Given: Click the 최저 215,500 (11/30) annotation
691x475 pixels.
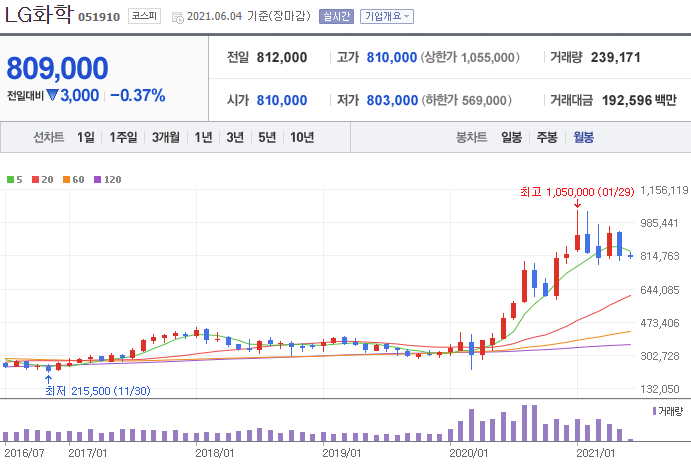Looking at the screenshot, I should (98, 391).
